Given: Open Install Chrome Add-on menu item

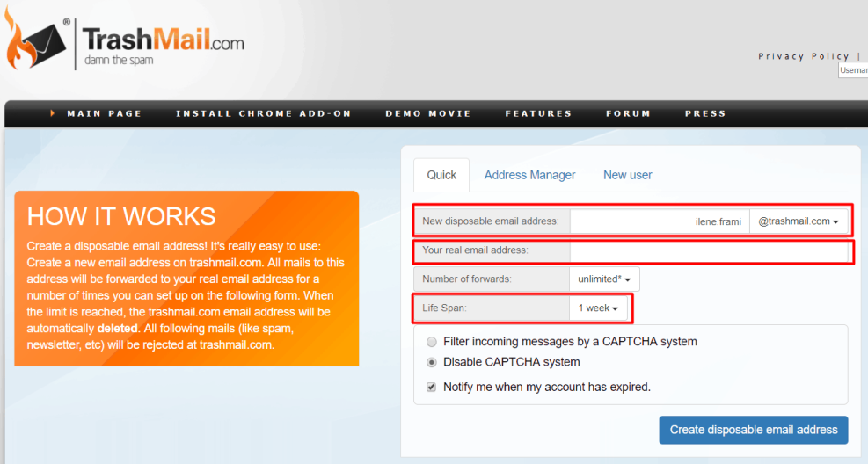Looking at the screenshot, I should 263,113.
